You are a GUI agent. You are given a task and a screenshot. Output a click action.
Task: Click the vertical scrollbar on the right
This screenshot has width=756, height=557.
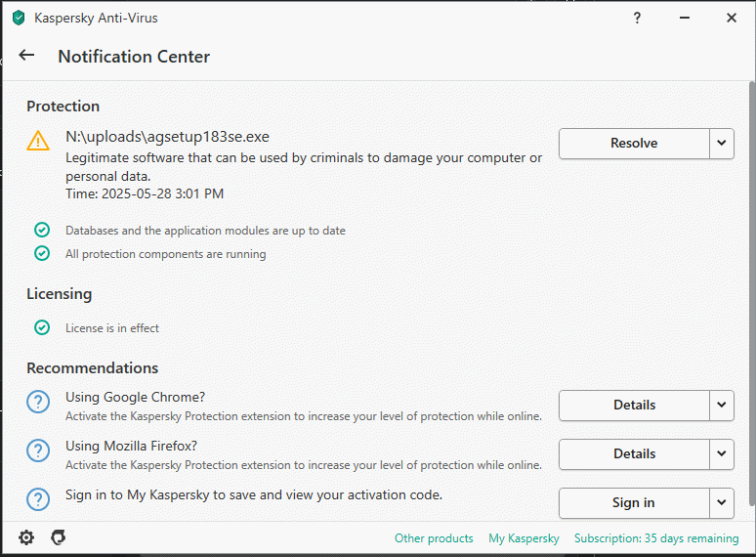[x=752, y=294]
